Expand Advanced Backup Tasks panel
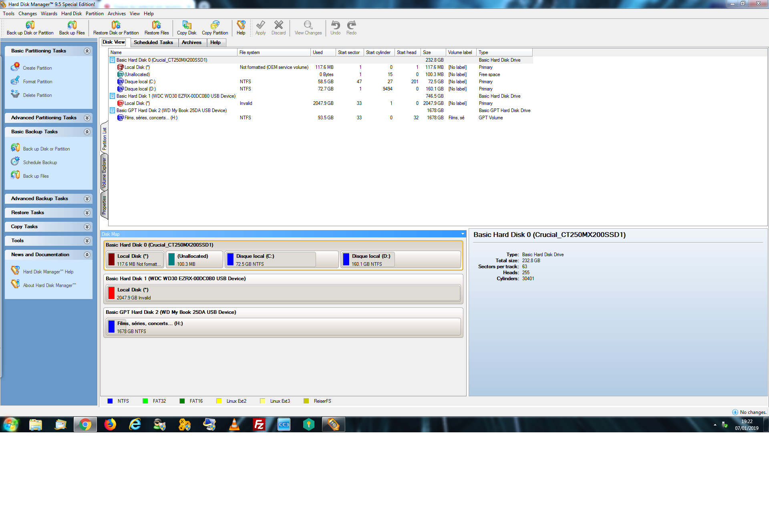The image size is (769, 532). pos(87,199)
